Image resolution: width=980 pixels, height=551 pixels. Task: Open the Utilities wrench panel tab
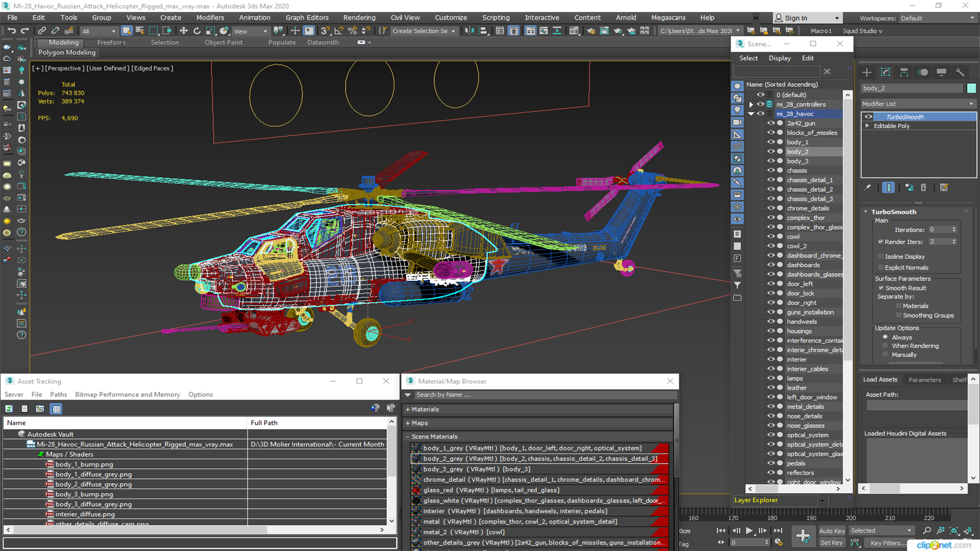click(960, 72)
